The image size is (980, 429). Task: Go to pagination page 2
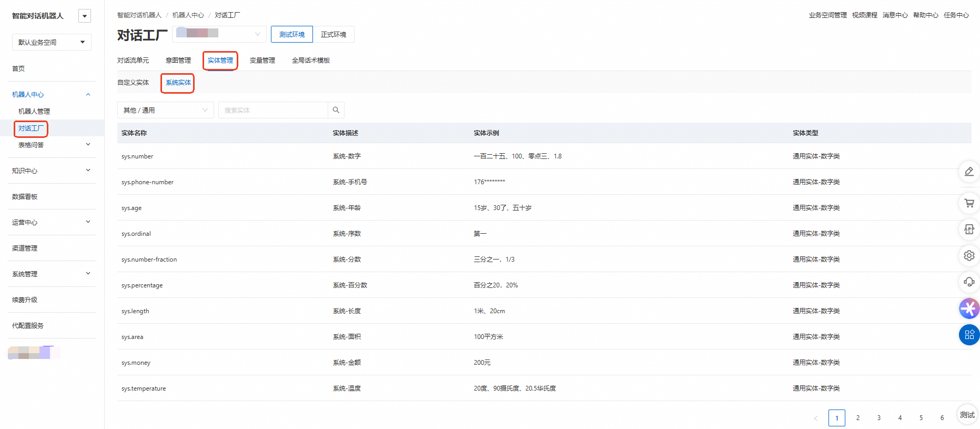pyautogui.click(x=858, y=418)
